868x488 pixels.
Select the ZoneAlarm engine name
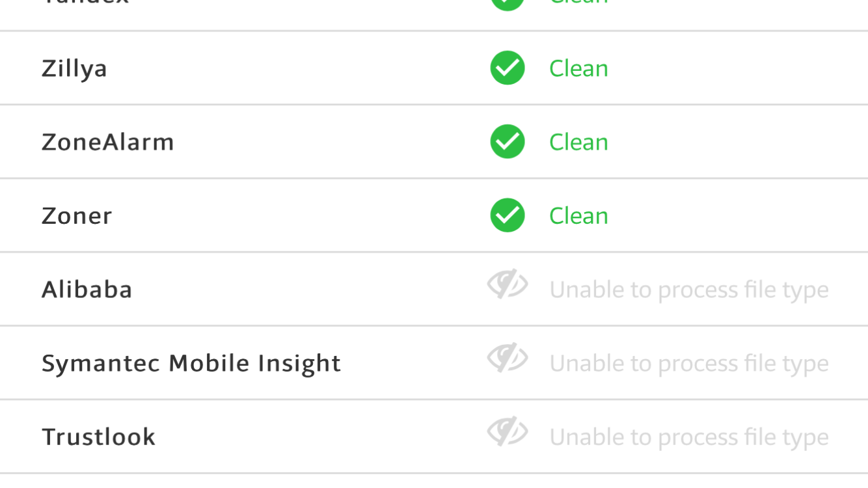click(x=108, y=142)
